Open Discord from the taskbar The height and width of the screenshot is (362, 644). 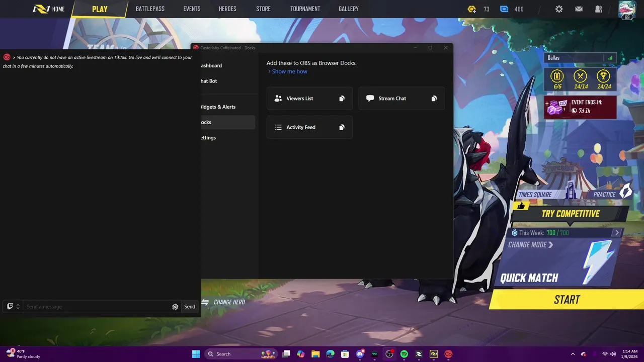click(360, 354)
